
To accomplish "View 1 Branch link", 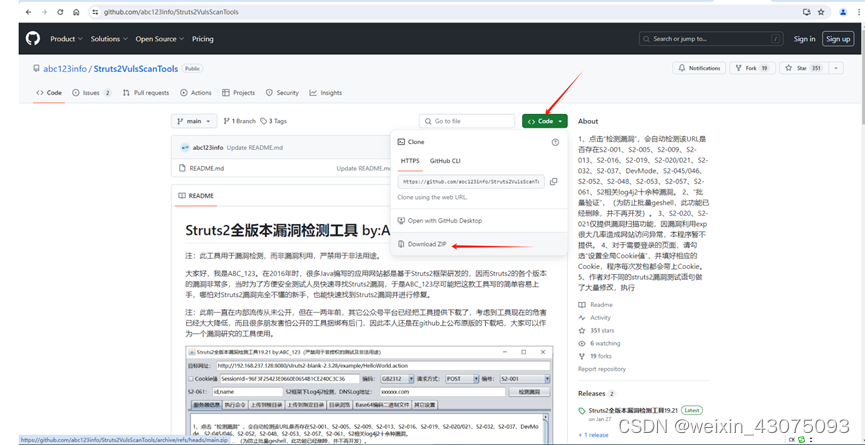I will [239, 121].
